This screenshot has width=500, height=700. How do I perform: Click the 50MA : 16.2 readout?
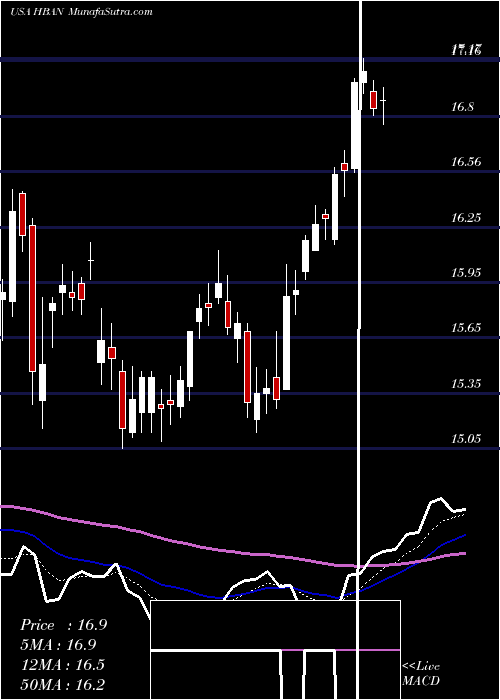[62, 684]
